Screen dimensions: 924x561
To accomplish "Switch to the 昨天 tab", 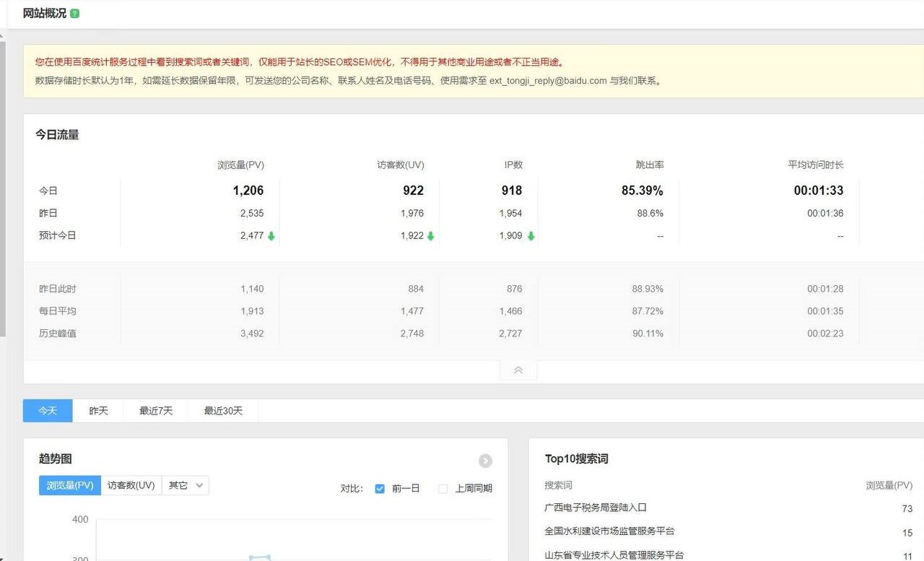I will click(98, 411).
